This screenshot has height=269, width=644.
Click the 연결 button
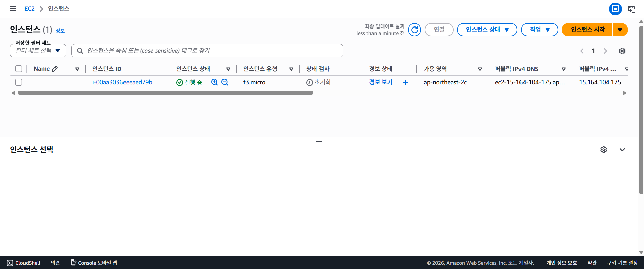pos(439,30)
